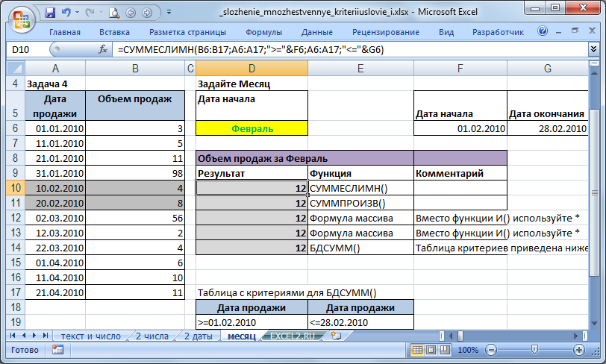This screenshot has height=364, width=606.
Task: Switch to the '2 даты' sheet tab
Action: [x=196, y=336]
